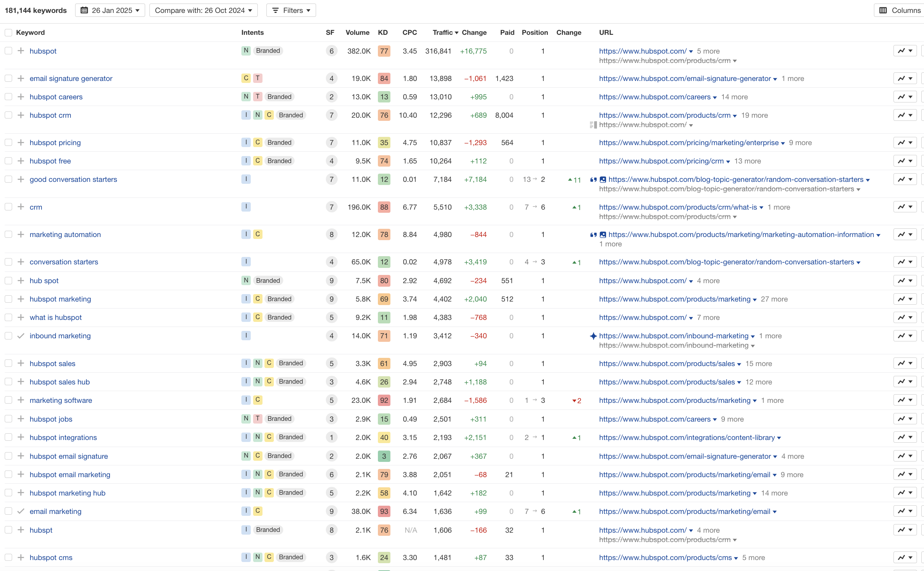The image size is (924, 571).
Task: Click the "27 more" text on hubspot marketing row
Action: pos(774,299)
